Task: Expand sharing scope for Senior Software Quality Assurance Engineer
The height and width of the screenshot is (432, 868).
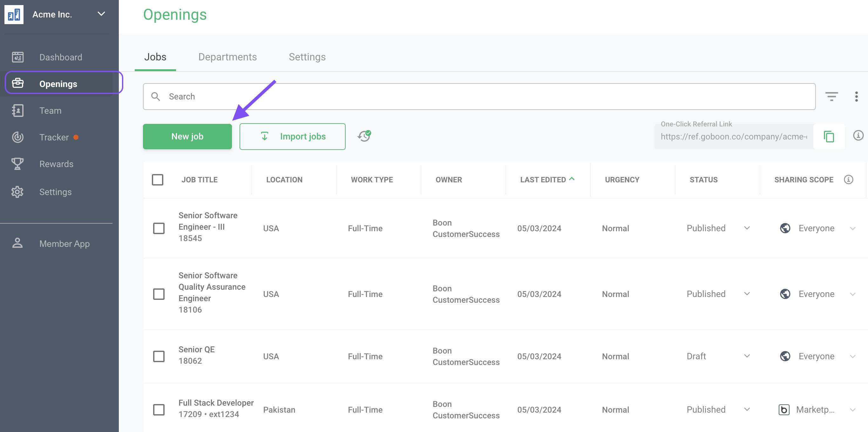Action: tap(852, 294)
